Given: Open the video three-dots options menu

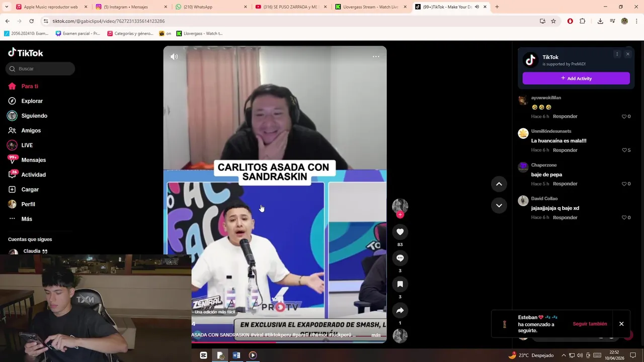Looking at the screenshot, I should [x=376, y=57].
